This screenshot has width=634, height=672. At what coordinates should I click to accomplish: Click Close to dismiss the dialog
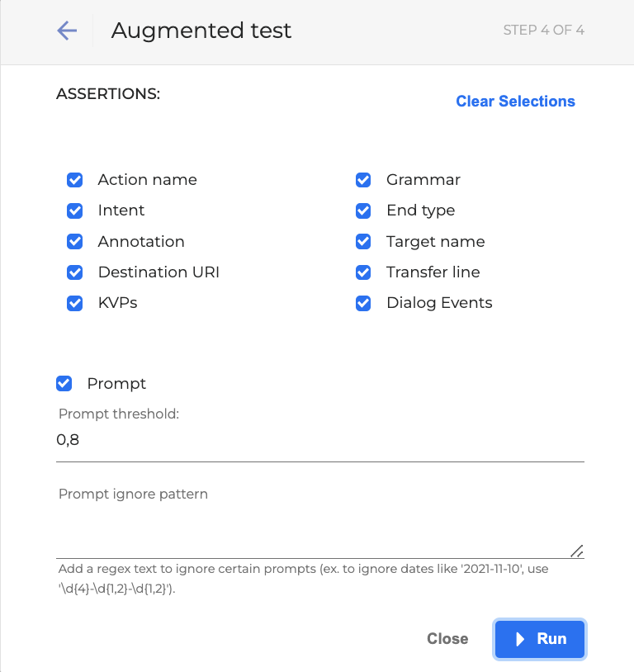click(447, 639)
